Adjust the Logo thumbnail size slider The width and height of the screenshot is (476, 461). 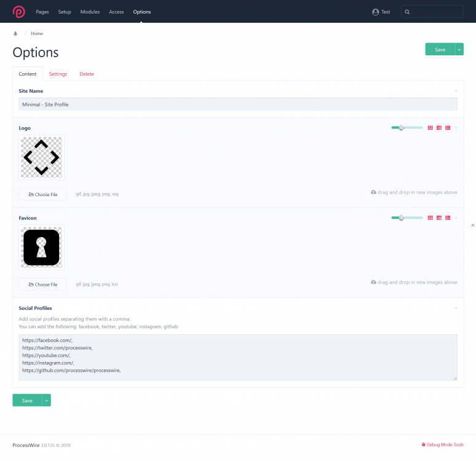tap(401, 128)
